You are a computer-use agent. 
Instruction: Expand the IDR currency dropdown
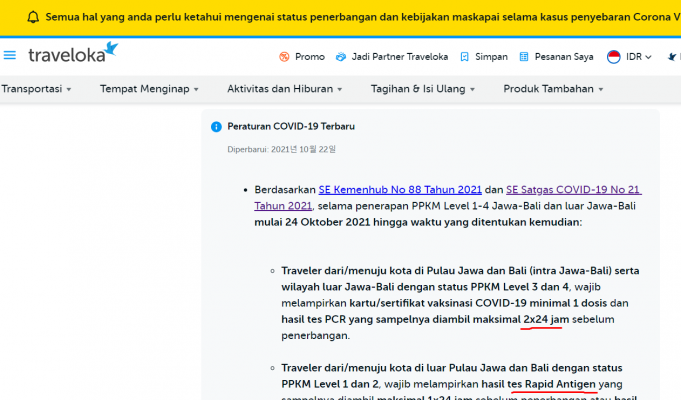(x=639, y=57)
